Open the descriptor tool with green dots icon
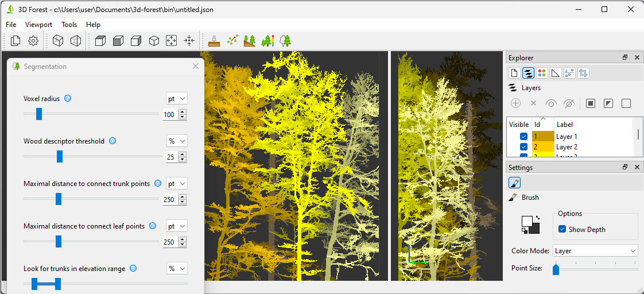Screen dimensions: 644x294 pos(232,41)
